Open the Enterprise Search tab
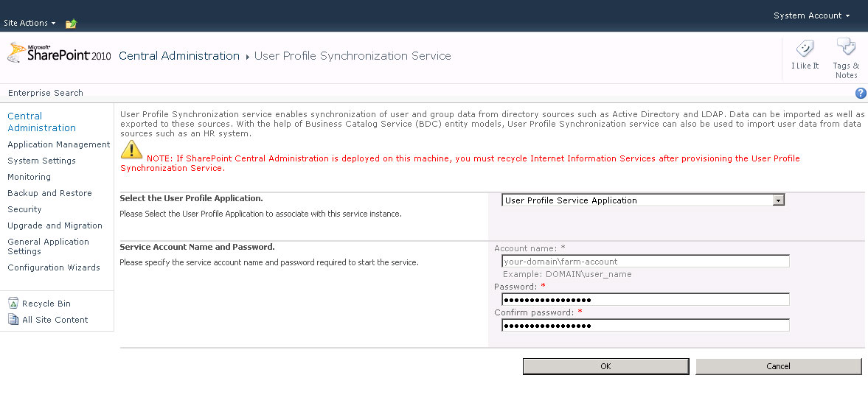The image size is (868, 420). 46,93
